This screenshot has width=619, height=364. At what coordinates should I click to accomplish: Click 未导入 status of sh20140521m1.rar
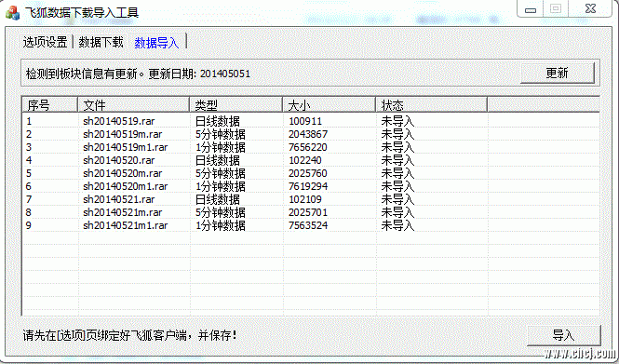click(397, 225)
